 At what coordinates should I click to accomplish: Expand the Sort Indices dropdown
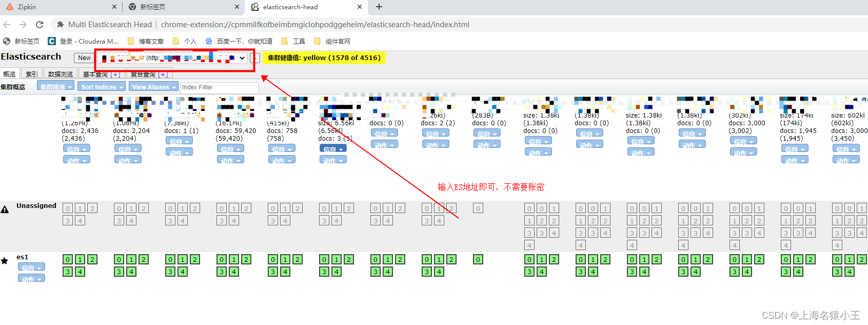102,87
